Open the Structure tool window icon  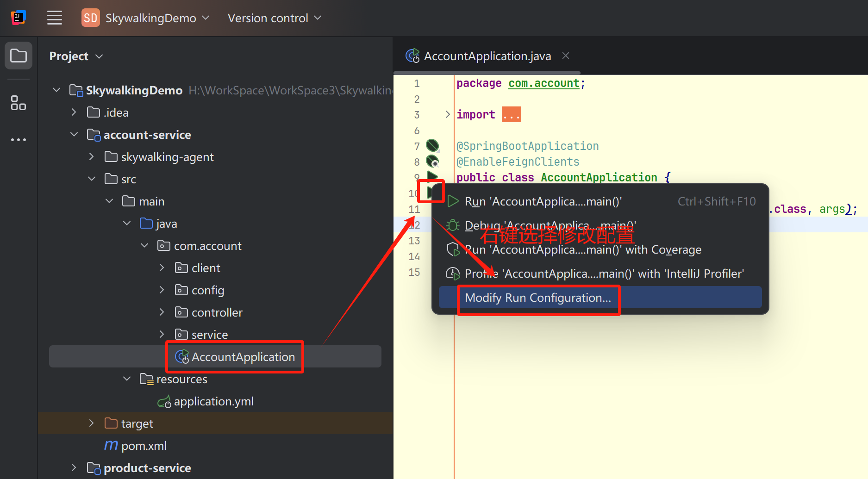[19, 103]
